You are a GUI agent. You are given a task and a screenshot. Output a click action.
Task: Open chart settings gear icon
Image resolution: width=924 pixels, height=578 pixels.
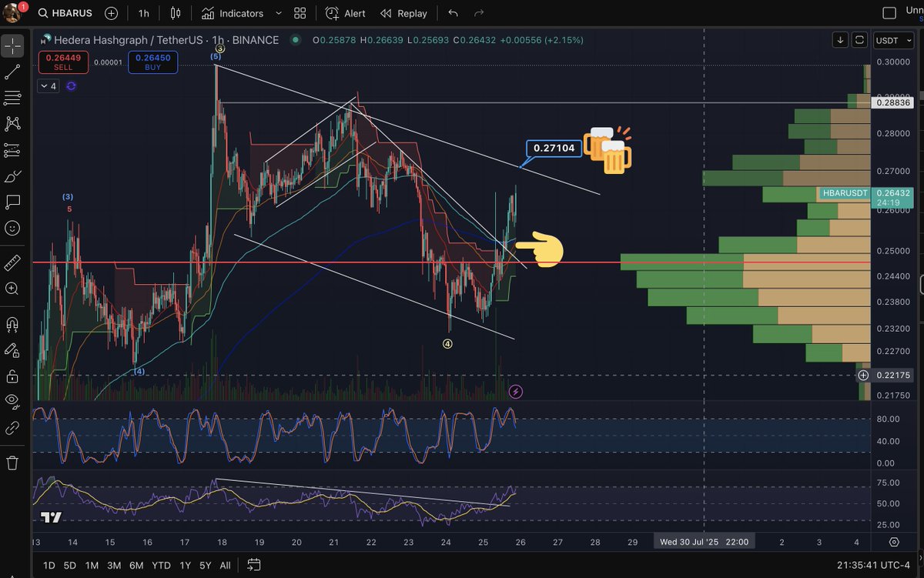[893, 542]
